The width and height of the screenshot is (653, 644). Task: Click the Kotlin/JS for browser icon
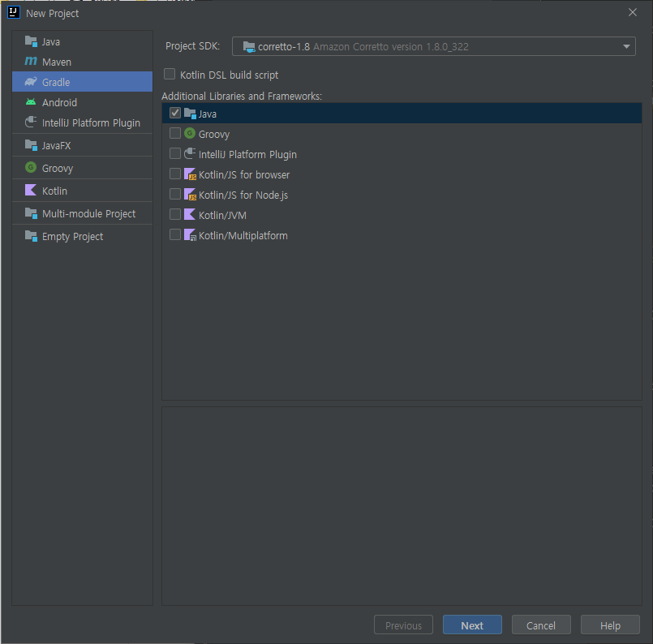point(190,174)
